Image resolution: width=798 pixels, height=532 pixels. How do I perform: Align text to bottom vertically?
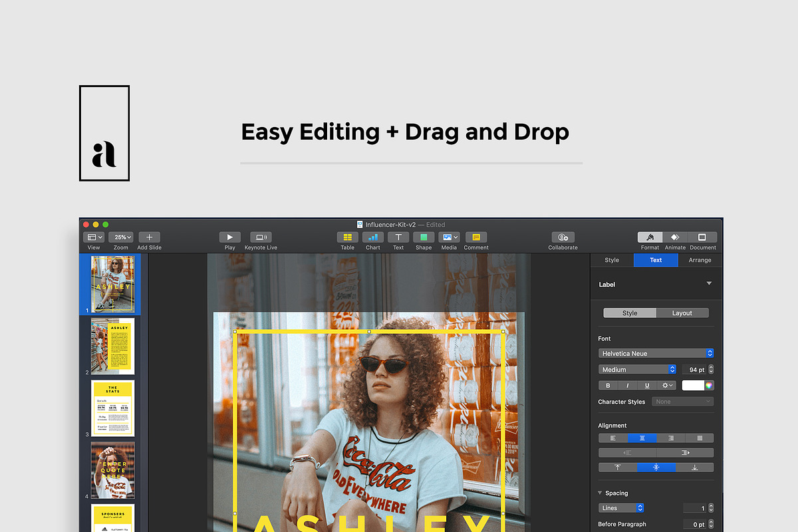coord(695,467)
